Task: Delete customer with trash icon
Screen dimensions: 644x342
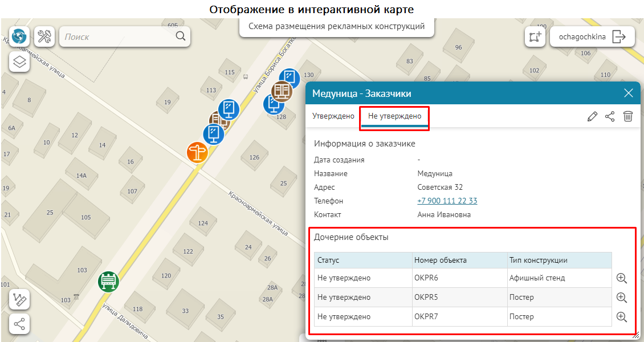Action: pos(628,116)
